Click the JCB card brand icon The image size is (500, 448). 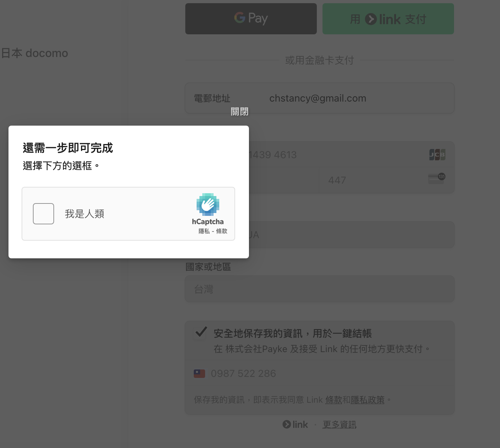coord(437,155)
